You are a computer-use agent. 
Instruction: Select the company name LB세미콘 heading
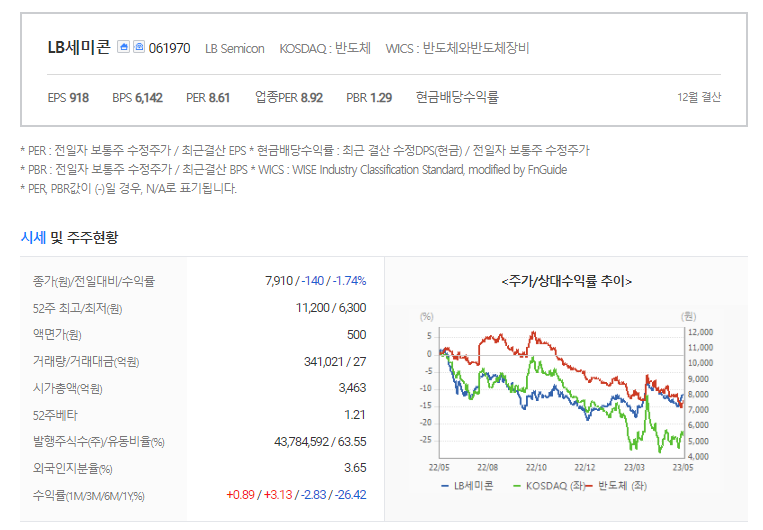(x=79, y=47)
